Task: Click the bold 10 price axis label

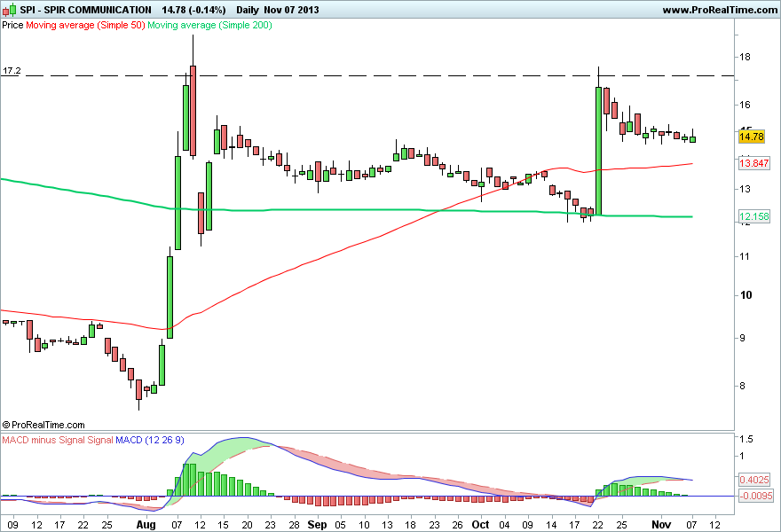Action: (x=745, y=295)
